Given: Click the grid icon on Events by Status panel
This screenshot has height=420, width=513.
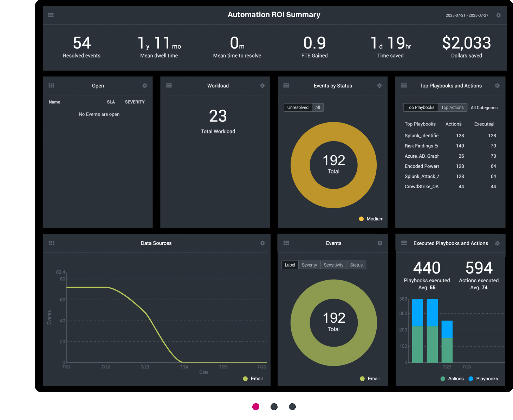Looking at the screenshot, I should click(286, 85).
